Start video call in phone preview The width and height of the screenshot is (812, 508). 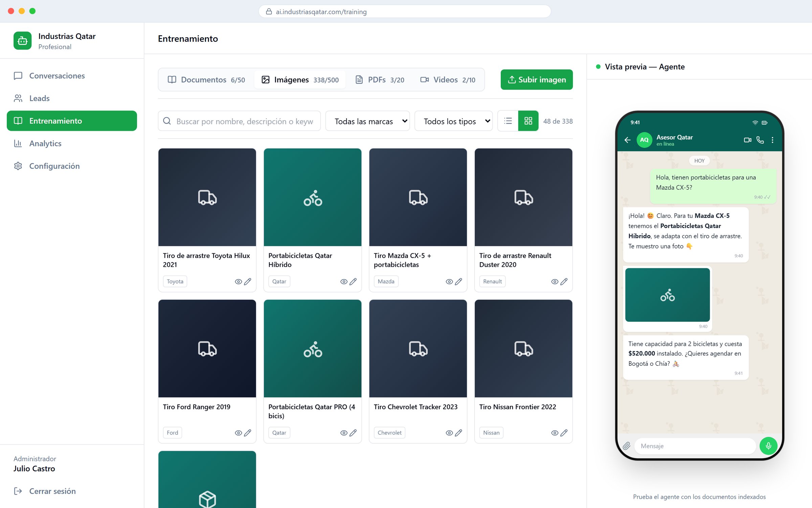748,140
